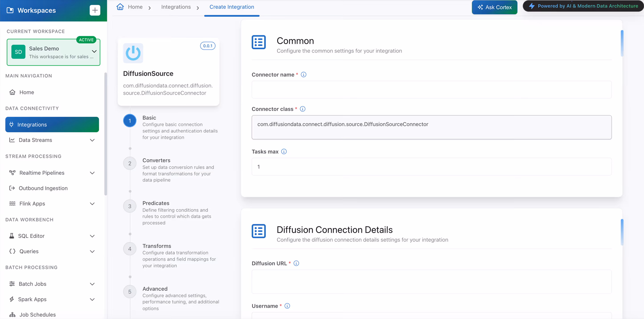The width and height of the screenshot is (644, 319).
Task: Click the Tasks max input field
Action: pyautogui.click(x=431, y=167)
